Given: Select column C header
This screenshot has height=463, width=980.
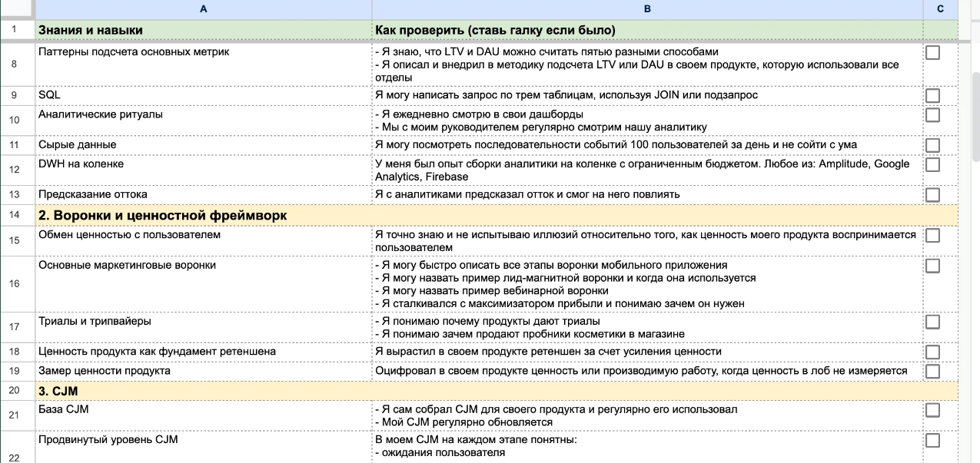Looking at the screenshot, I should pyautogui.click(x=941, y=9).
